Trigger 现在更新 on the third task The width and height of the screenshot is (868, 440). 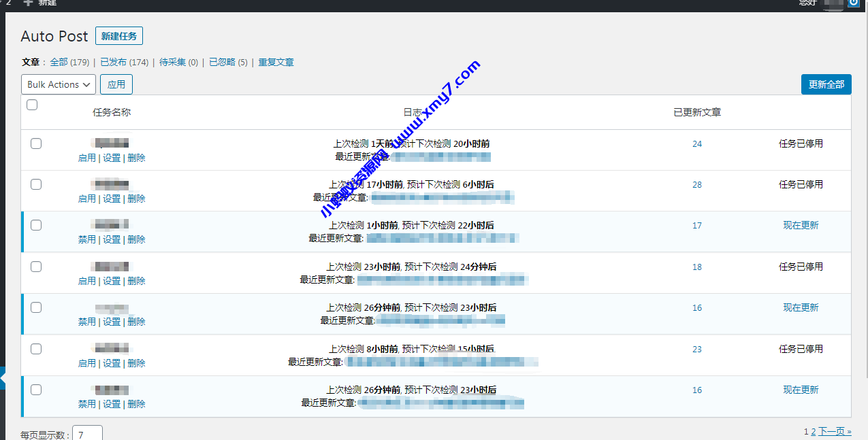click(x=801, y=225)
